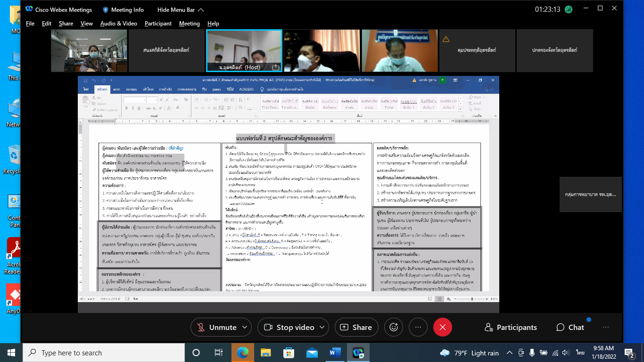This screenshot has width=644, height=362.
Task: Open the reactions emoji button
Action: (x=394, y=327)
